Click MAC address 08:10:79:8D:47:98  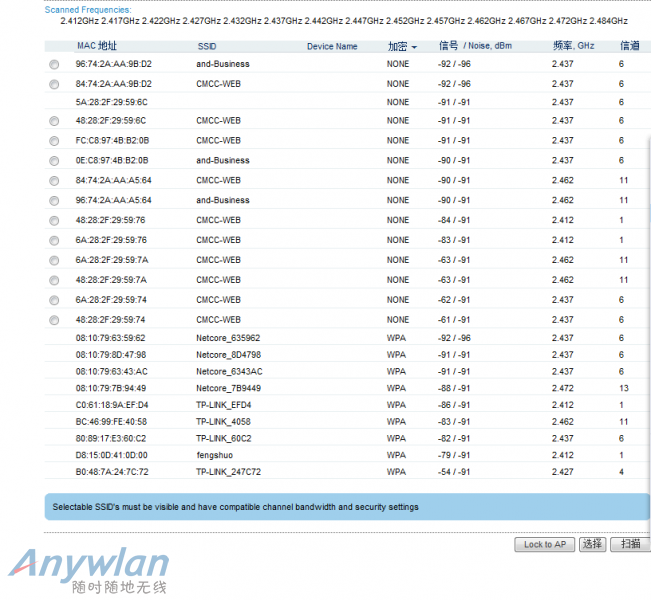(110, 355)
